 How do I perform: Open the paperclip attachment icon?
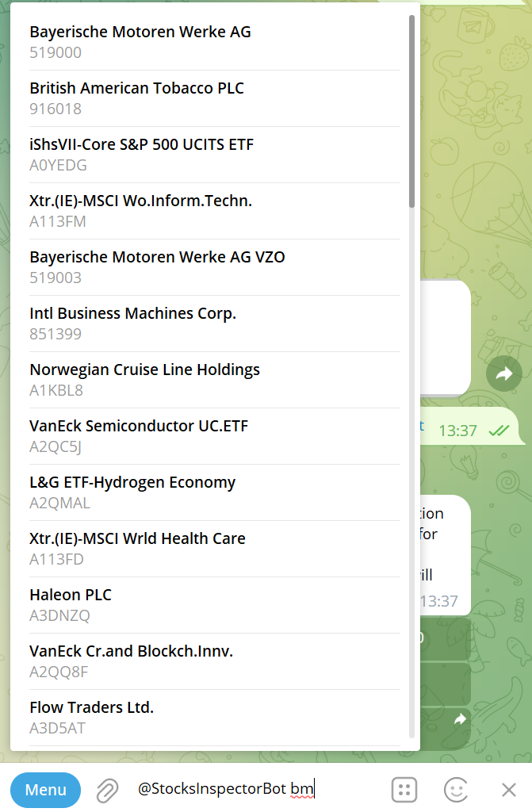tap(107, 791)
